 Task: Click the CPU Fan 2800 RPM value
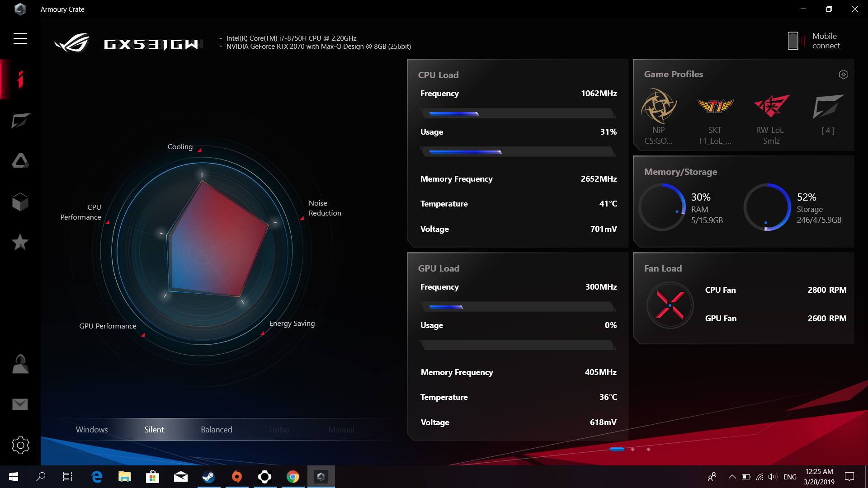click(x=827, y=290)
